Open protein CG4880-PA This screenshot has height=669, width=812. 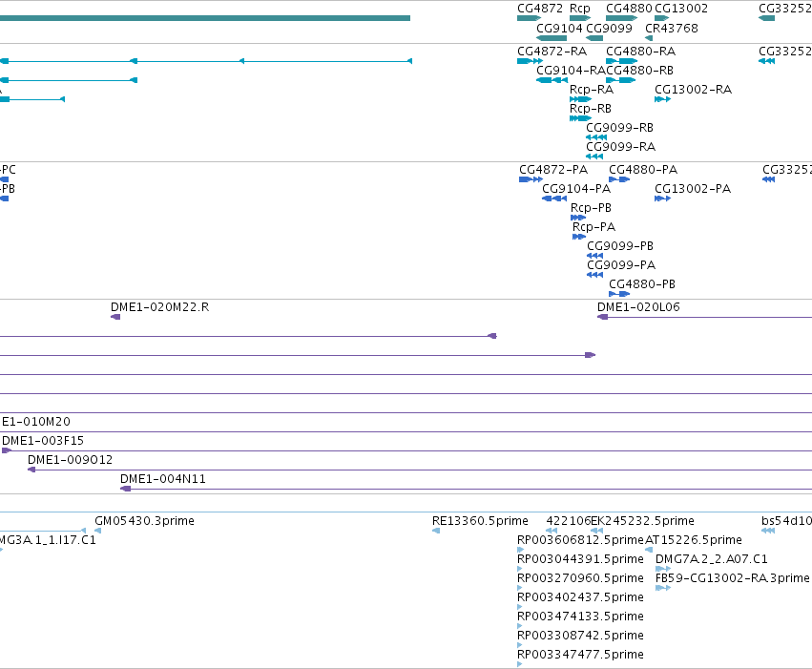coord(643,170)
